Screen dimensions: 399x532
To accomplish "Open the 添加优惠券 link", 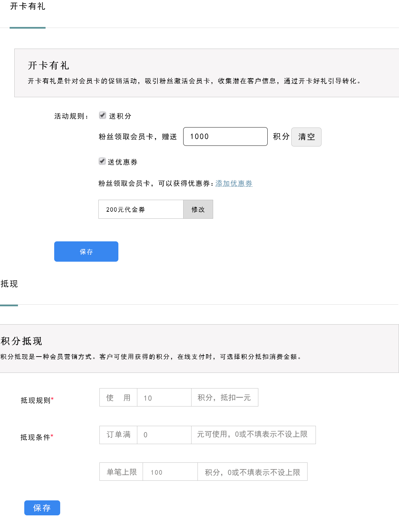I will [234, 183].
